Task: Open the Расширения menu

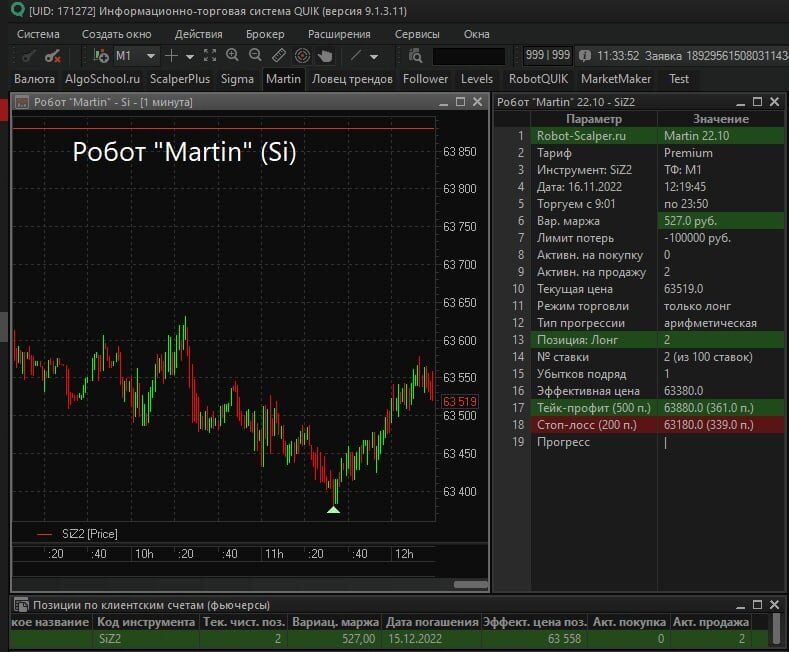Action: [339, 34]
